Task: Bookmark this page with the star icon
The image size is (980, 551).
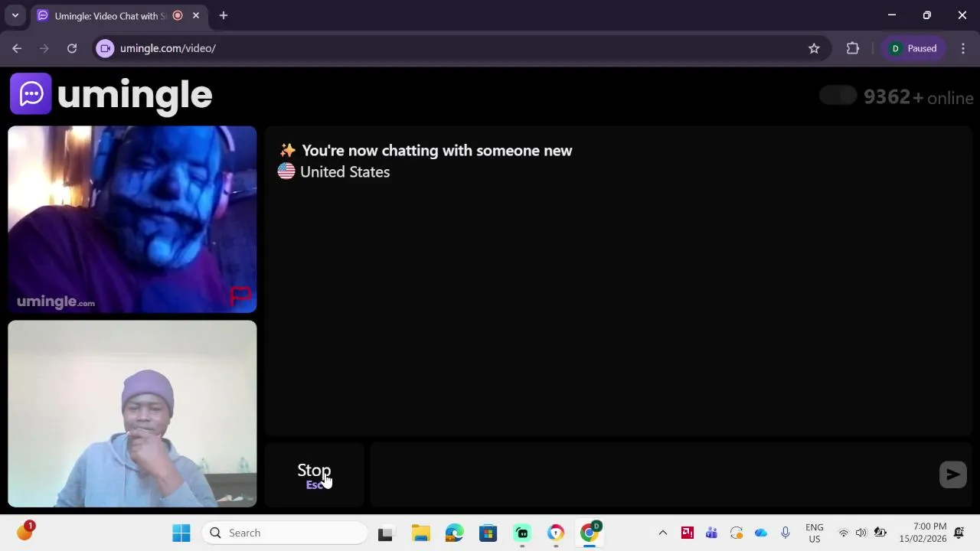Action: coord(814,48)
